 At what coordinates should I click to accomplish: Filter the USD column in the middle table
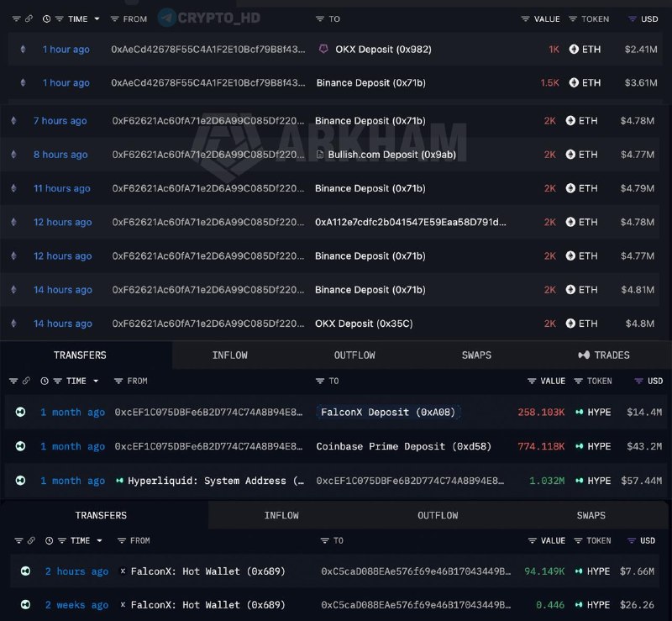(638, 381)
